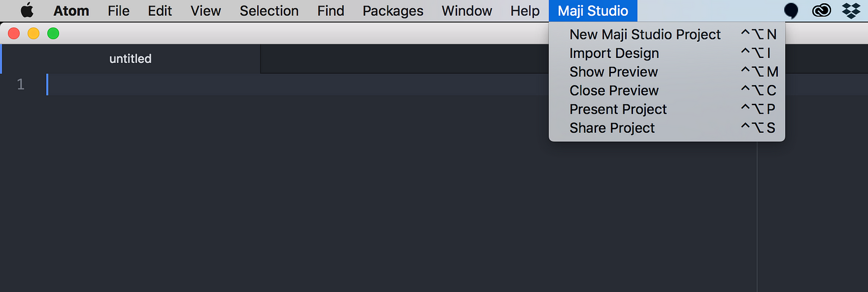Image resolution: width=868 pixels, height=292 pixels.
Task: Open the Window menu
Action: (467, 11)
